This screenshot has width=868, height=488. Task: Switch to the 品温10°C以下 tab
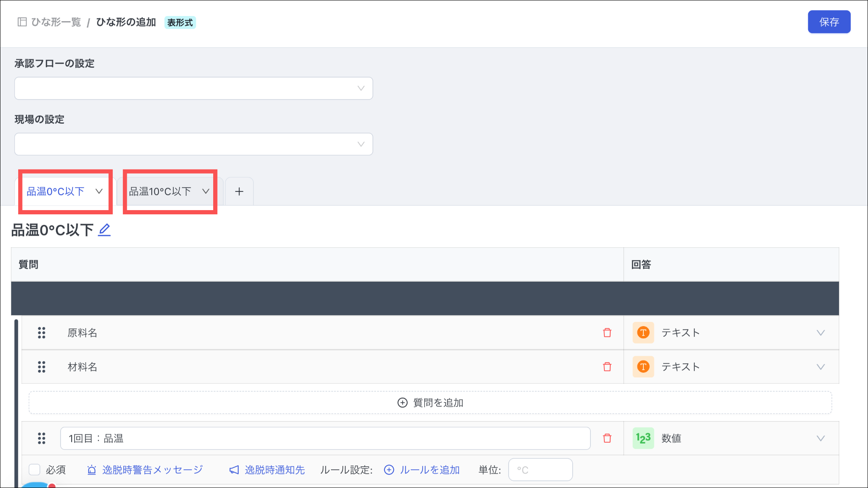160,191
